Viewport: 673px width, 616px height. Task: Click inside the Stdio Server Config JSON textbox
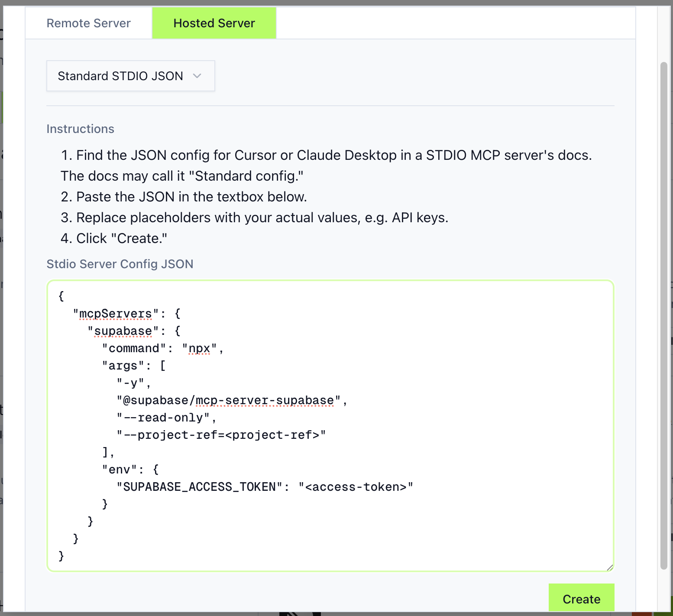[330, 425]
